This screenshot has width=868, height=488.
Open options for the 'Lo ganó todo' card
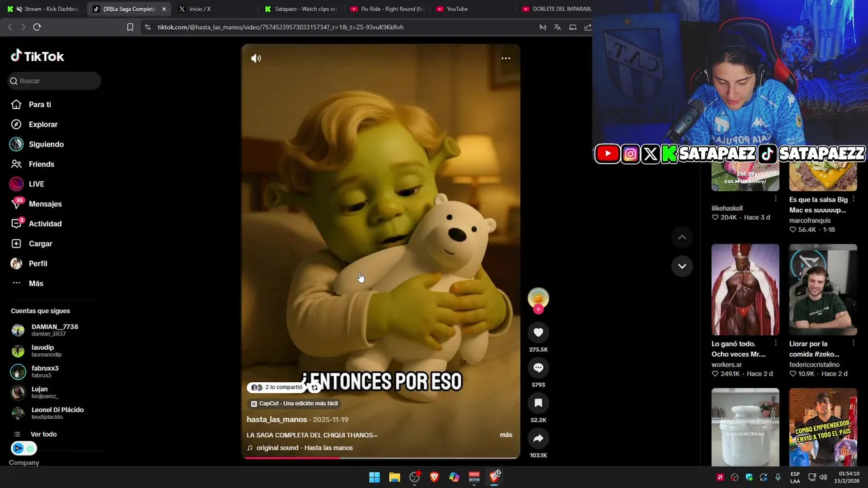tap(776, 344)
